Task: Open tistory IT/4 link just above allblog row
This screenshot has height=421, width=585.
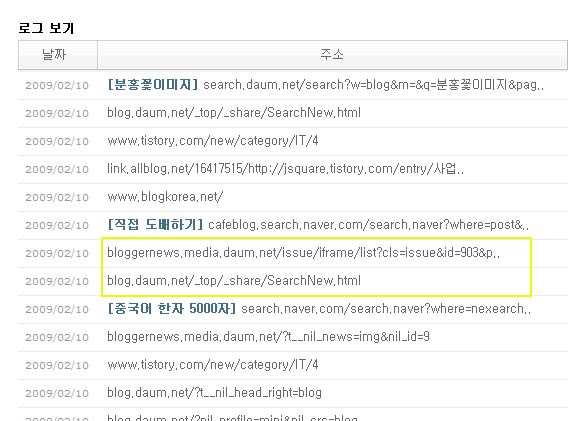Action: click(x=213, y=141)
